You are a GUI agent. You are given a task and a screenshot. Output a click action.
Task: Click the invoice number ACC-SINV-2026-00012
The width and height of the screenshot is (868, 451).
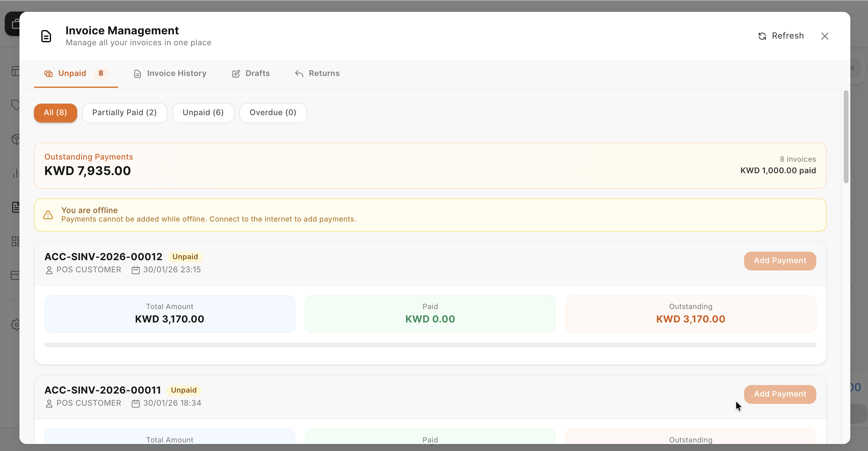104,257
